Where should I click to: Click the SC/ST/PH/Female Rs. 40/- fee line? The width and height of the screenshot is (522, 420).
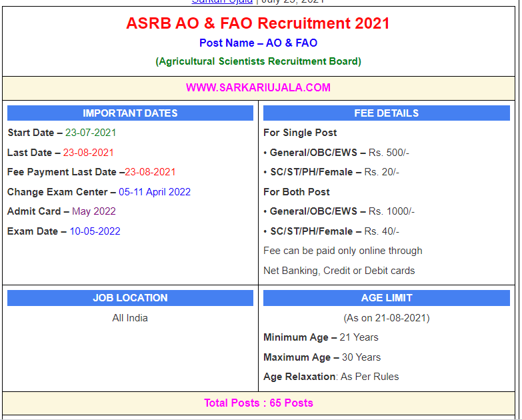click(x=331, y=231)
